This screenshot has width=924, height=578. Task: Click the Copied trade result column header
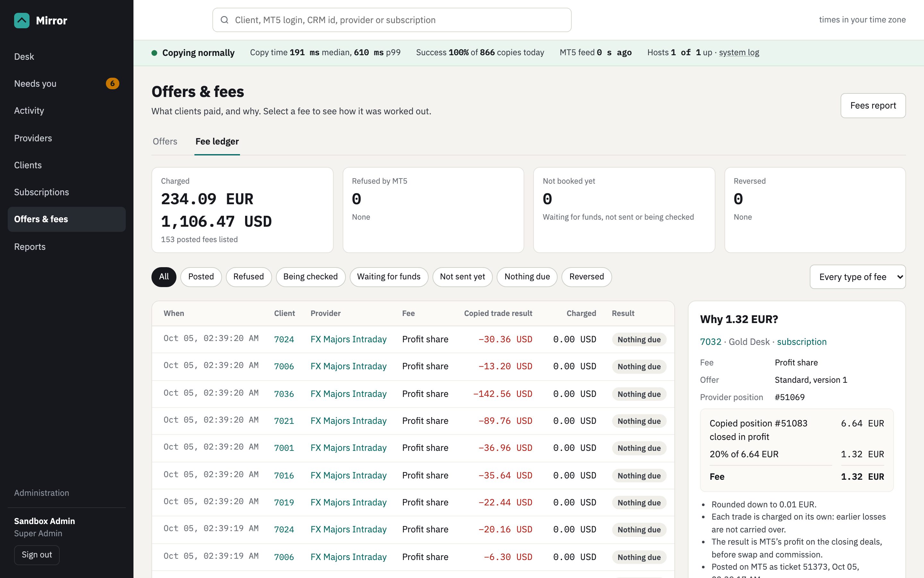point(498,313)
